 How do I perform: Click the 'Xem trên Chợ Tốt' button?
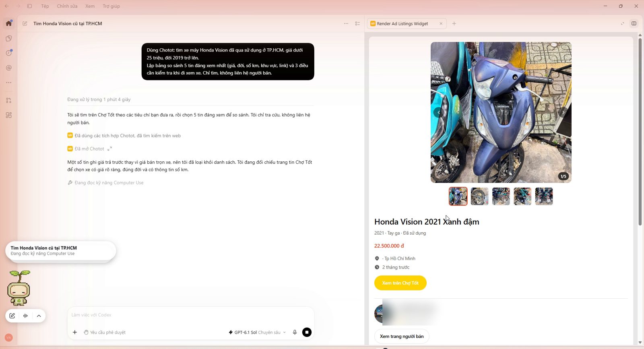pyautogui.click(x=400, y=283)
